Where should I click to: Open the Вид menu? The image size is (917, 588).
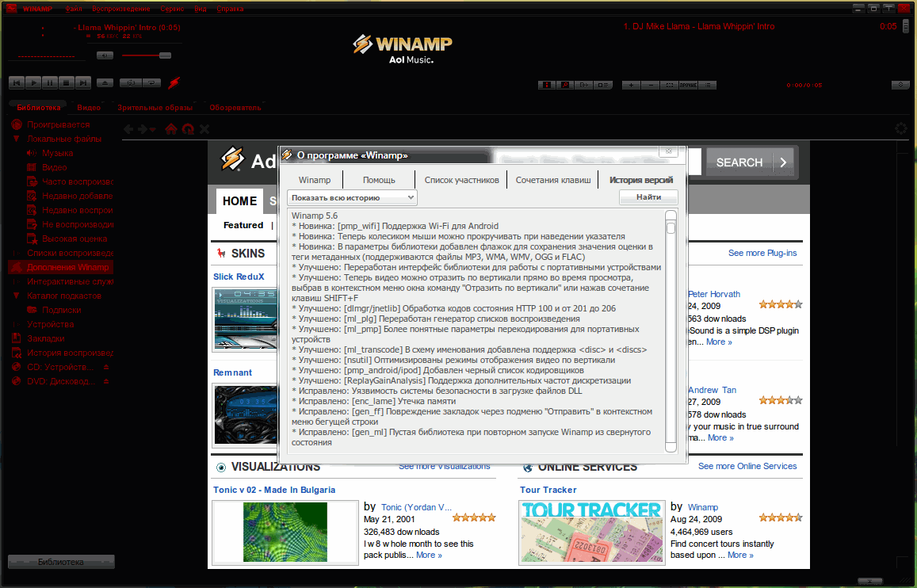click(x=201, y=9)
